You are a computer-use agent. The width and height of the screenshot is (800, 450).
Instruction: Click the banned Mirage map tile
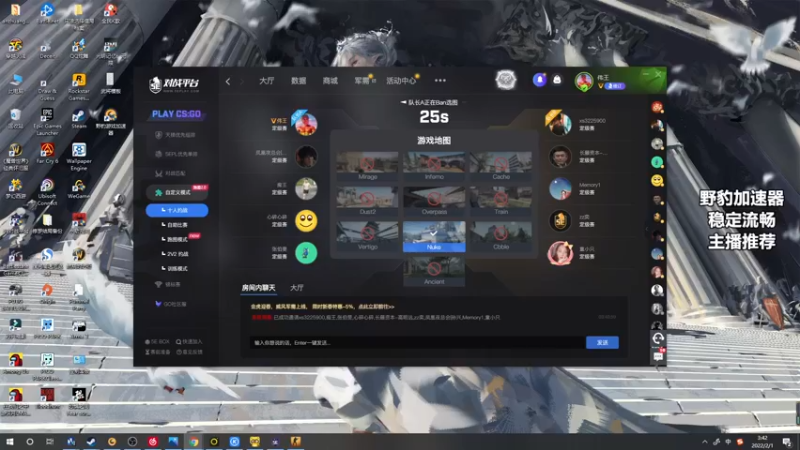(x=367, y=166)
